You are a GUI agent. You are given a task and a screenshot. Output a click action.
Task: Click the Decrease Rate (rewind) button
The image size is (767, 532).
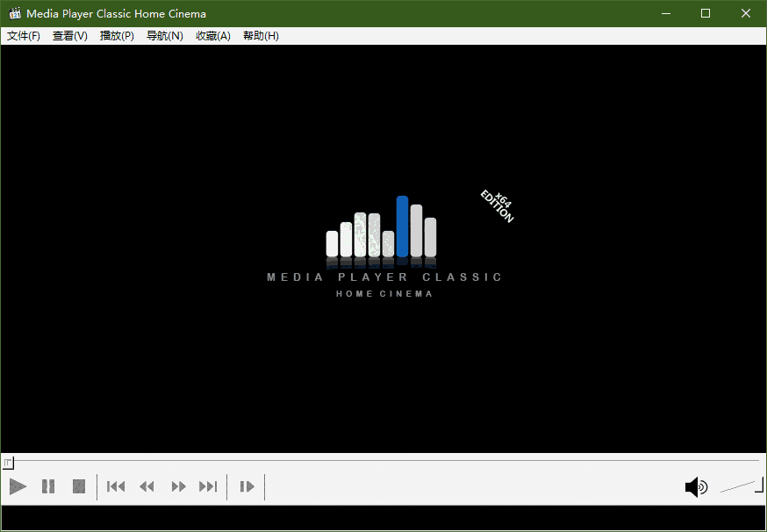(x=147, y=486)
